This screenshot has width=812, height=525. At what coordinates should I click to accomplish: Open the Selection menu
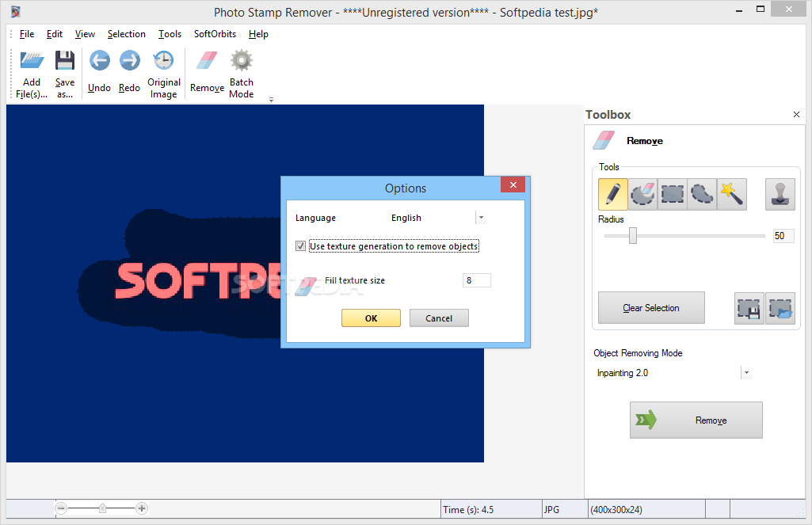(127, 34)
